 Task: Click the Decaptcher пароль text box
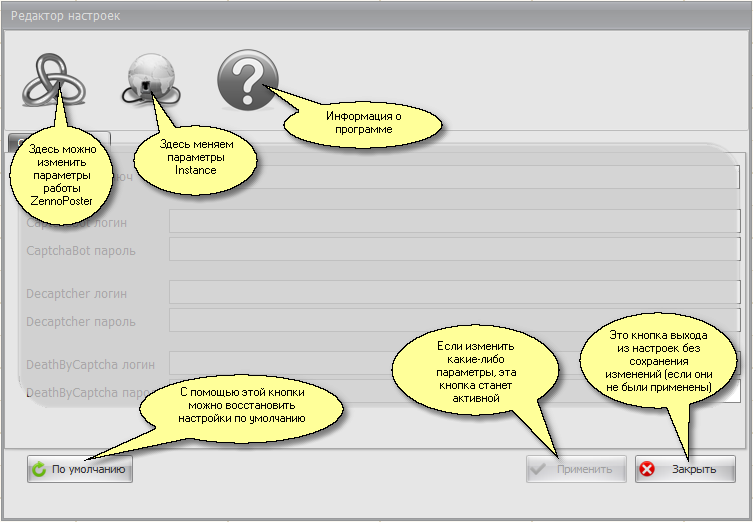point(450,320)
